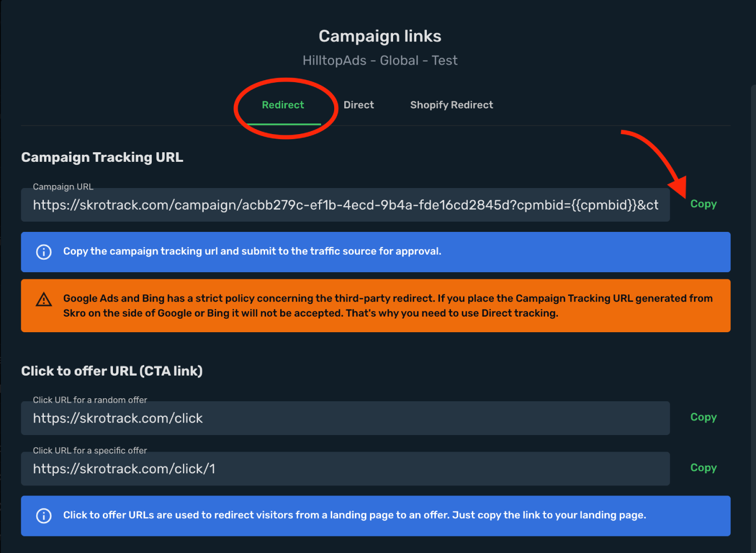Click the Google Ads and Bing warning text
The height and width of the screenshot is (553, 756).
coord(388,305)
